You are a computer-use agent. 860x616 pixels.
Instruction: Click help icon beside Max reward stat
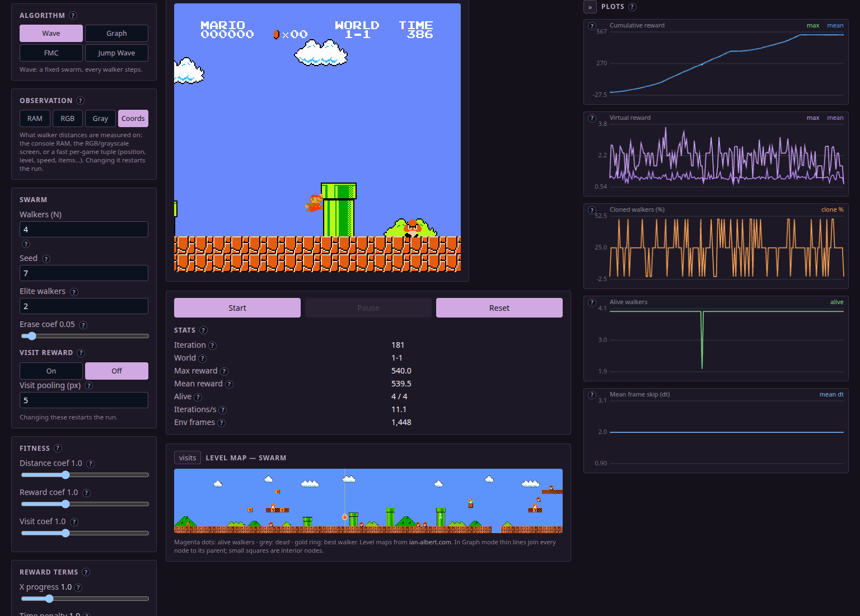pyautogui.click(x=224, y=371)
